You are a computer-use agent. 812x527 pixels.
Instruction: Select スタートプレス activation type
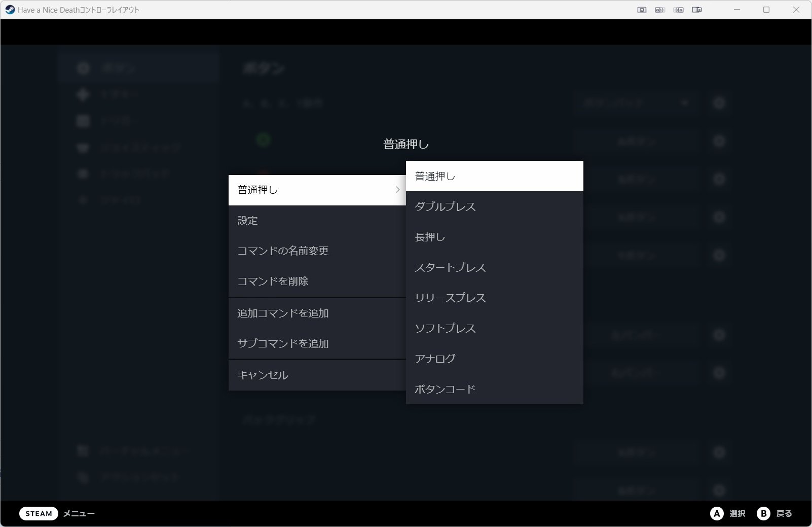pyautogui.click(x=494, y=267)
